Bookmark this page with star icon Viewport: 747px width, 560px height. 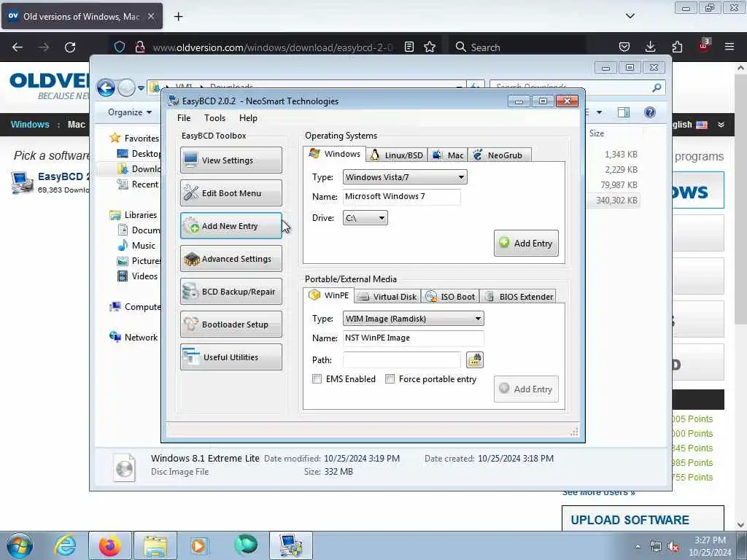click(430, 47)
